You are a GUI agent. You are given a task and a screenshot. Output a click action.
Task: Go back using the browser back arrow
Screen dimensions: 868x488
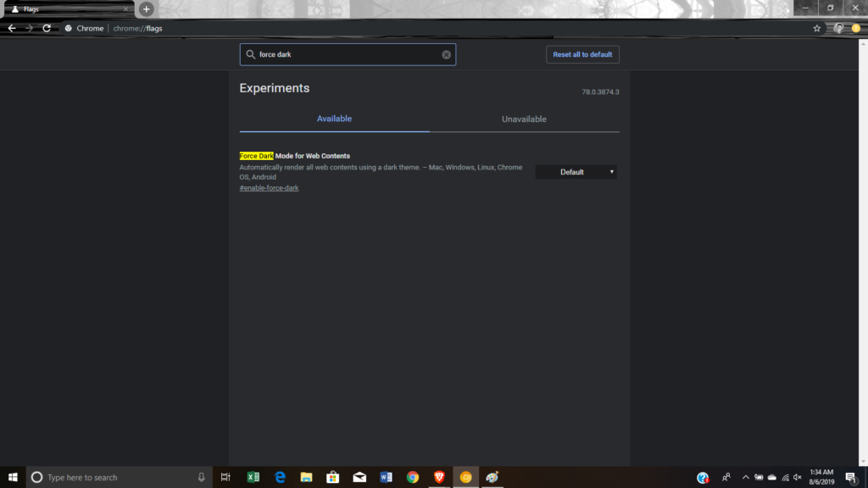[12, 28]
